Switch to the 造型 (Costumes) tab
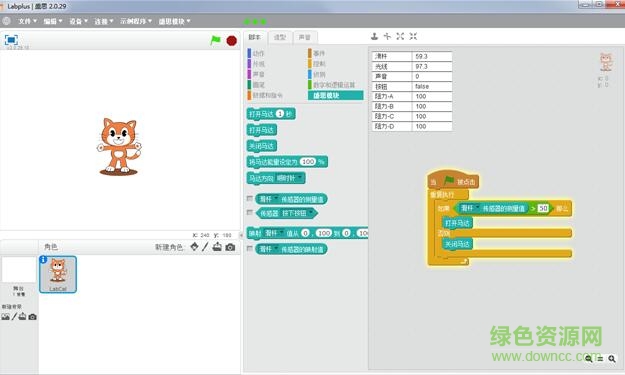 tap(280, 37)
